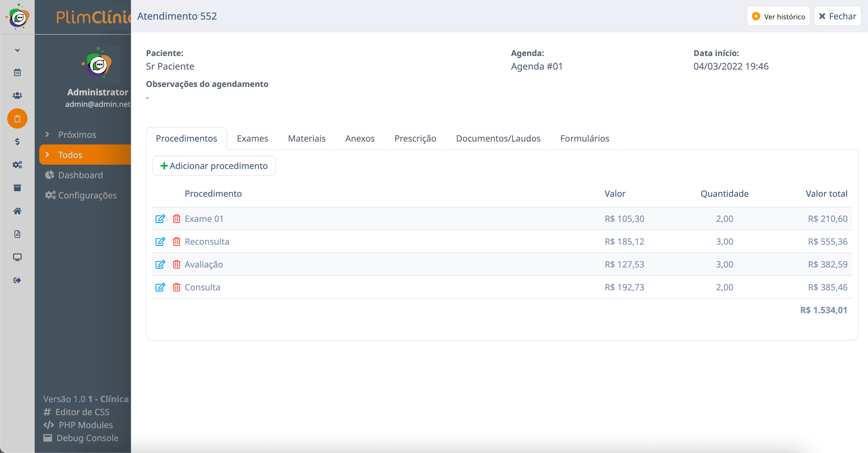Open the house icon in the rail
The width and height of the screenshot is (868, 453).
[x=17, y=211]
